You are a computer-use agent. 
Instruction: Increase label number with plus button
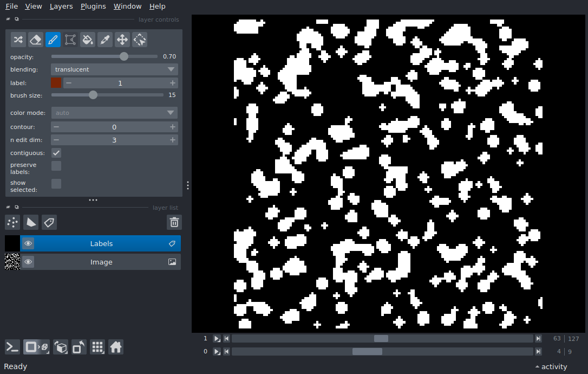click(173, 83)
